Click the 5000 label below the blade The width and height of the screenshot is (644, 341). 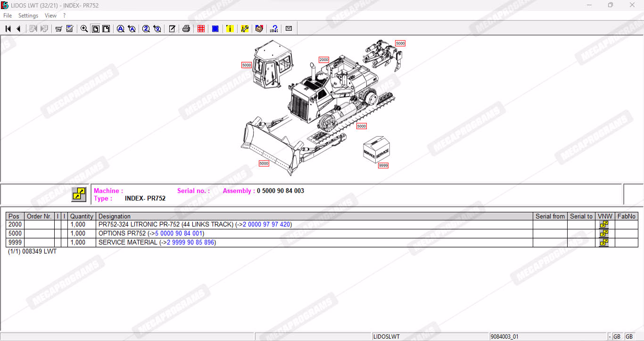(264, 164)
